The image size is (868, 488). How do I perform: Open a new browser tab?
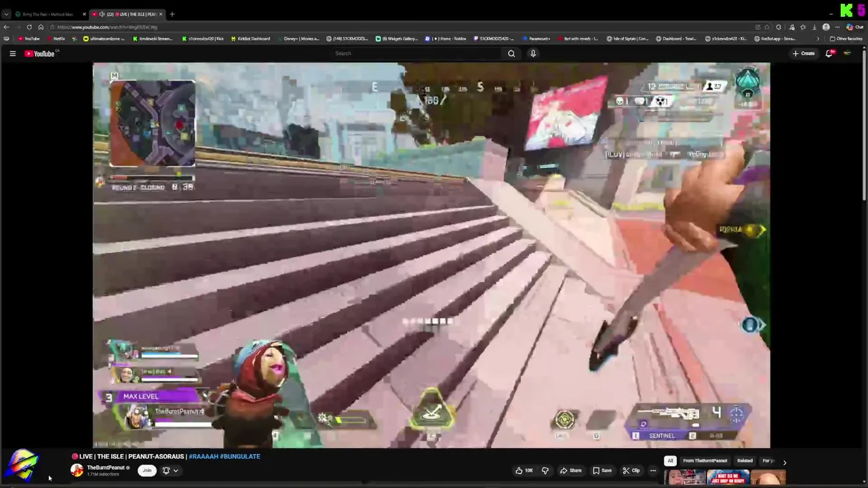pos(172,14)
